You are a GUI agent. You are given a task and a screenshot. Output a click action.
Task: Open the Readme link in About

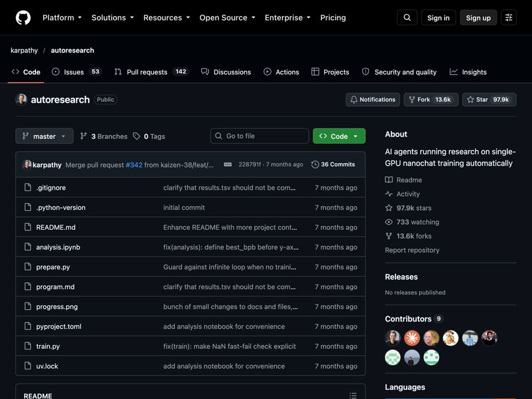pyautogui.click(x=403, y=180)
